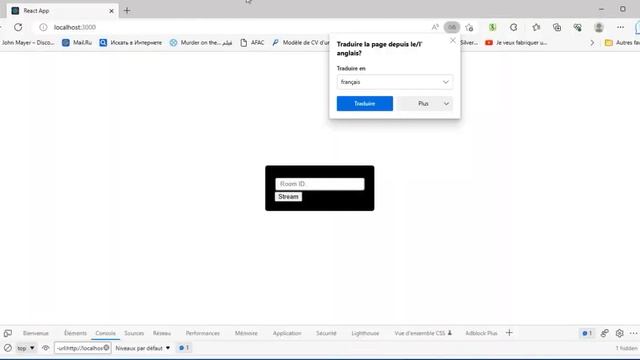Open the Adblock Plus tab

481,333
